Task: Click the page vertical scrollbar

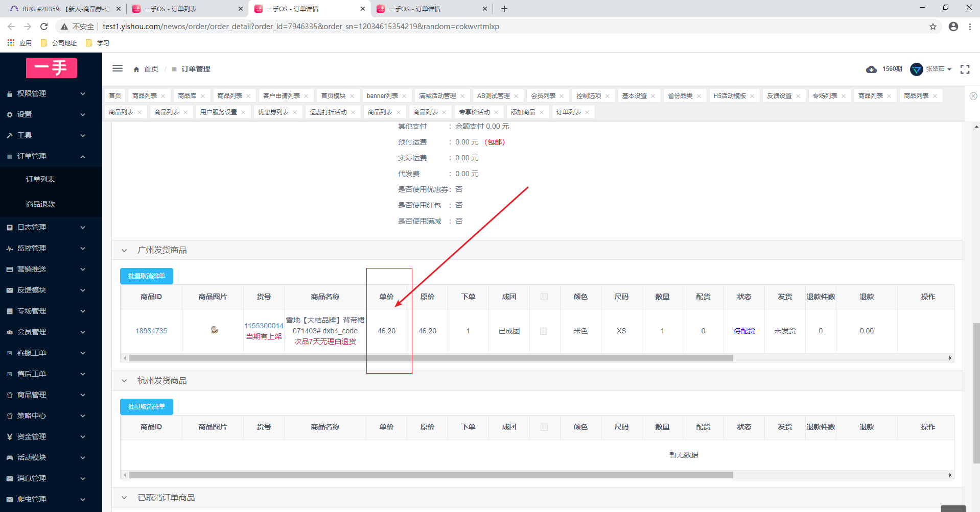Action: coord(976,393)
